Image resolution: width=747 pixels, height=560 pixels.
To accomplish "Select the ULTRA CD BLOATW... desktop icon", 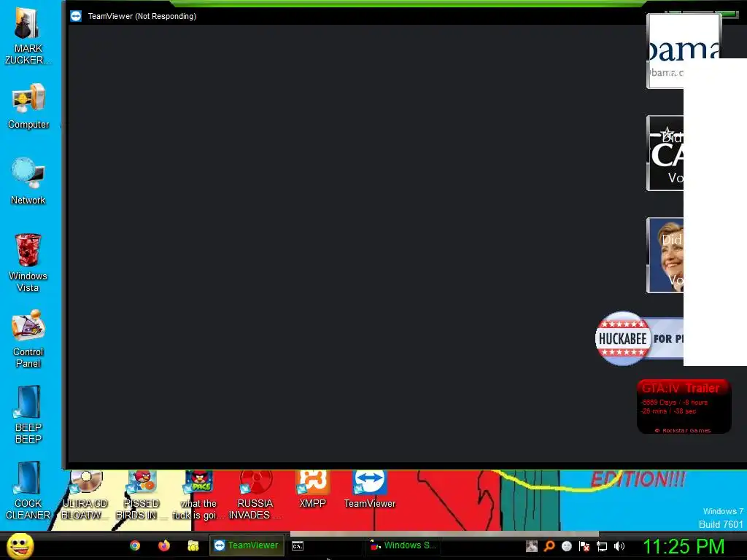I will coord(85,495).
